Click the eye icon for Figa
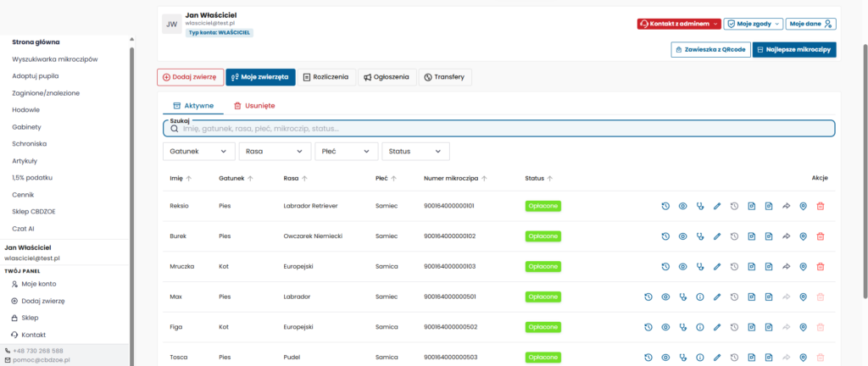 pos(665,327)
